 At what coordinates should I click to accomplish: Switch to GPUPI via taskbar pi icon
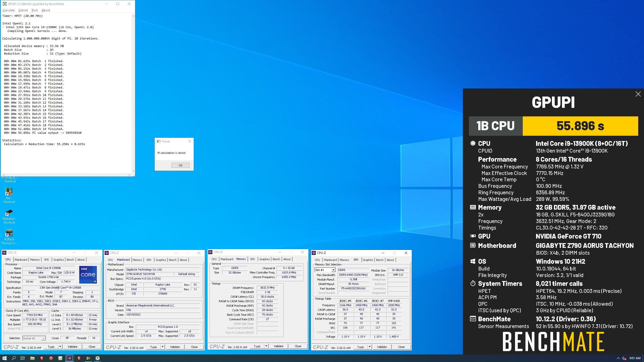(98, 358)
